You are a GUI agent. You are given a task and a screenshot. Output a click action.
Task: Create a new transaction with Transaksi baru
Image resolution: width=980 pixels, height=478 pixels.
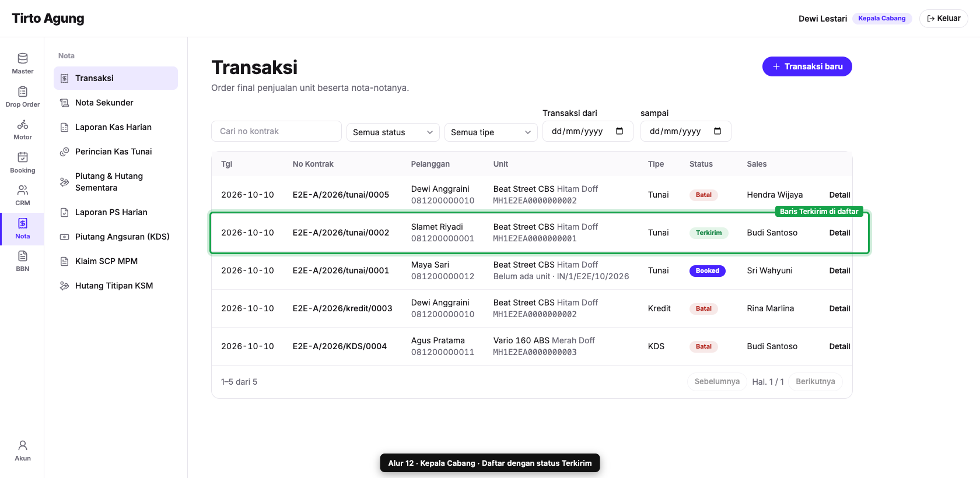807,66
